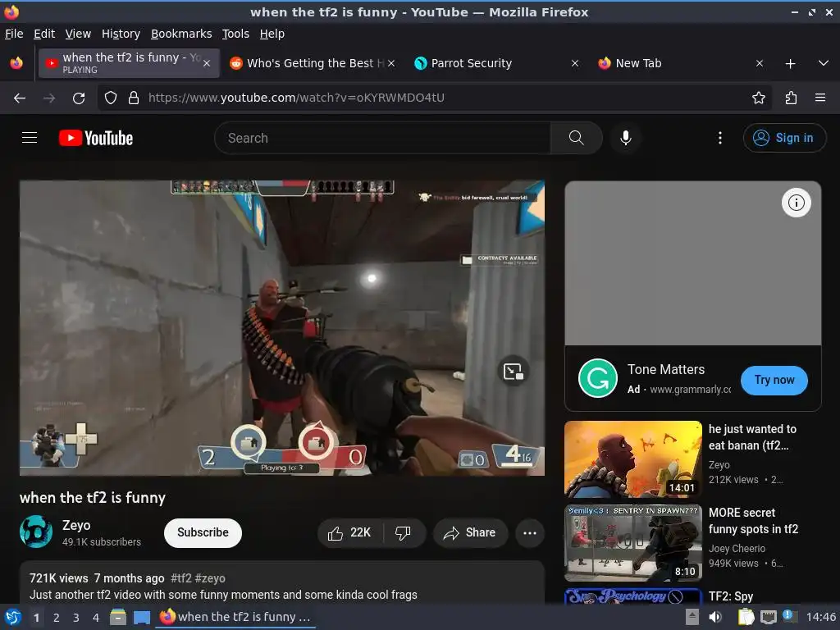
Task: Start voice search with the microphone
Action: click(625, 138)
